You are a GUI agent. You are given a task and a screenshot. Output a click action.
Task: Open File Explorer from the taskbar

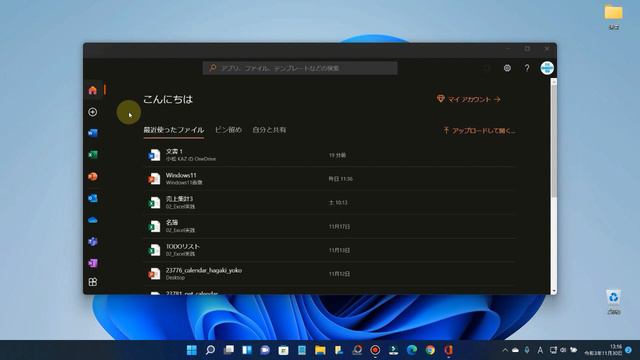click(x=320, y=350)
